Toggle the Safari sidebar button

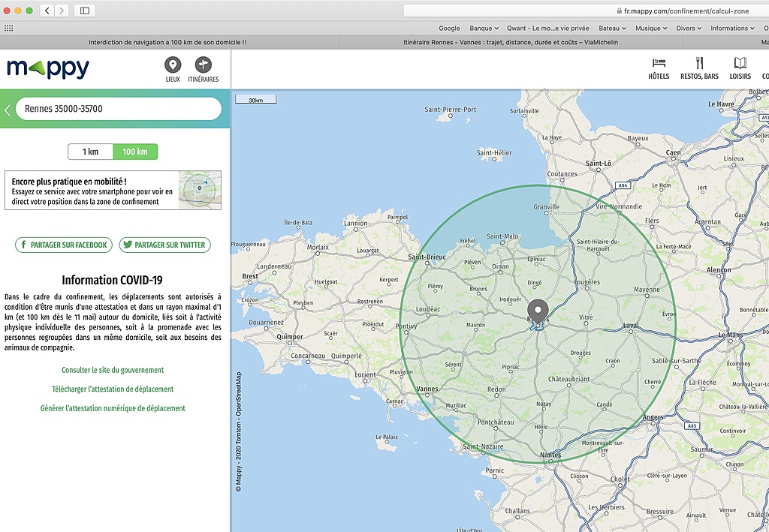[x=85, y=11]
